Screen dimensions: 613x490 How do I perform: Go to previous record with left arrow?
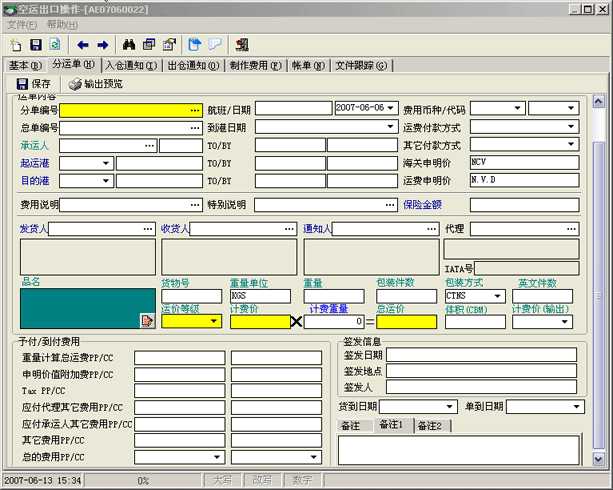82,45
